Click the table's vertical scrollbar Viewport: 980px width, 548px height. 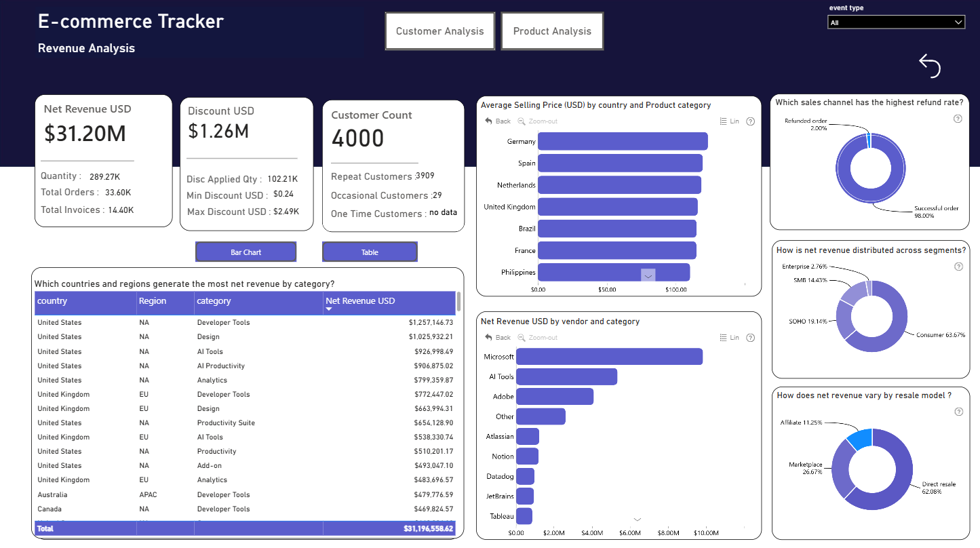tap(459, 302)
